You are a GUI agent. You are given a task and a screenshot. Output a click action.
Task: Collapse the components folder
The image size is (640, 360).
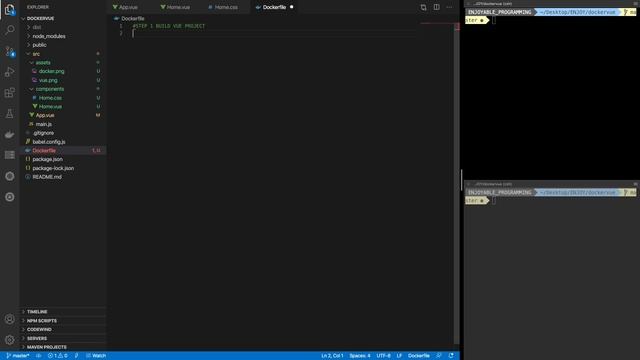pos(49,89)
